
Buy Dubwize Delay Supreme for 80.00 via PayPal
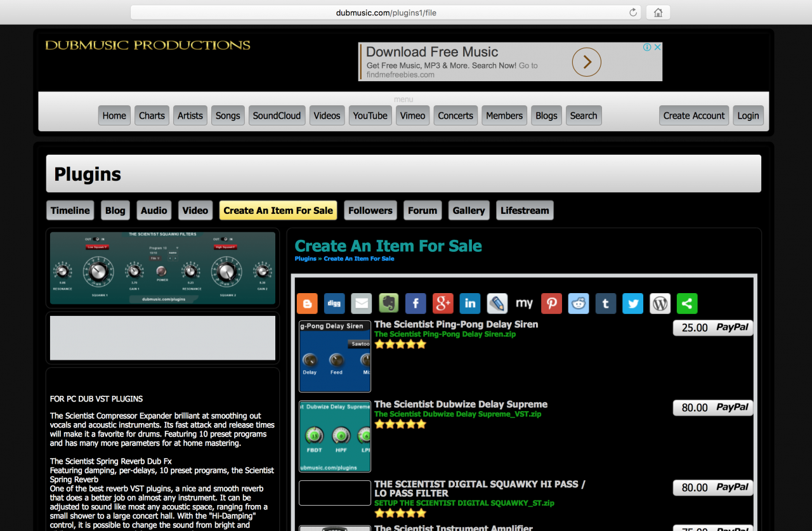pyautogui.click(x=713, y=408)
